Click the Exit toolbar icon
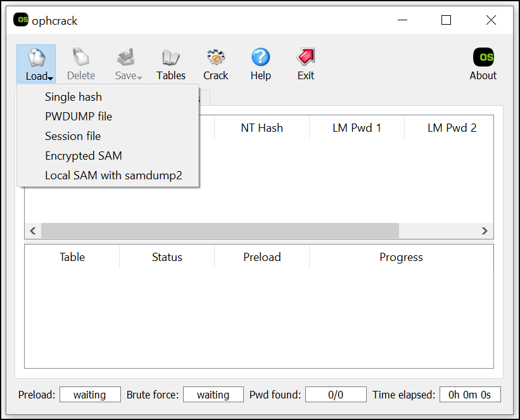This screenshot has height=420, width=520. 306,64
